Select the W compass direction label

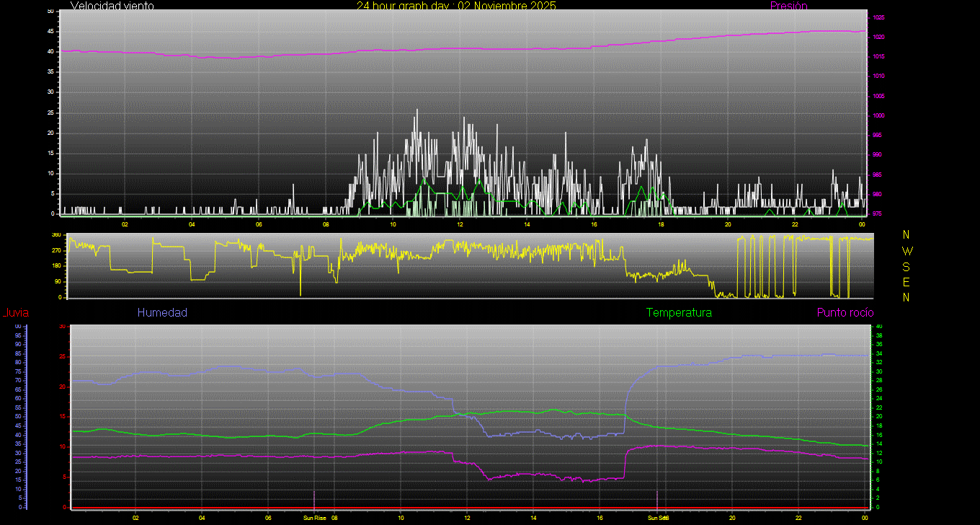point(906,251)
